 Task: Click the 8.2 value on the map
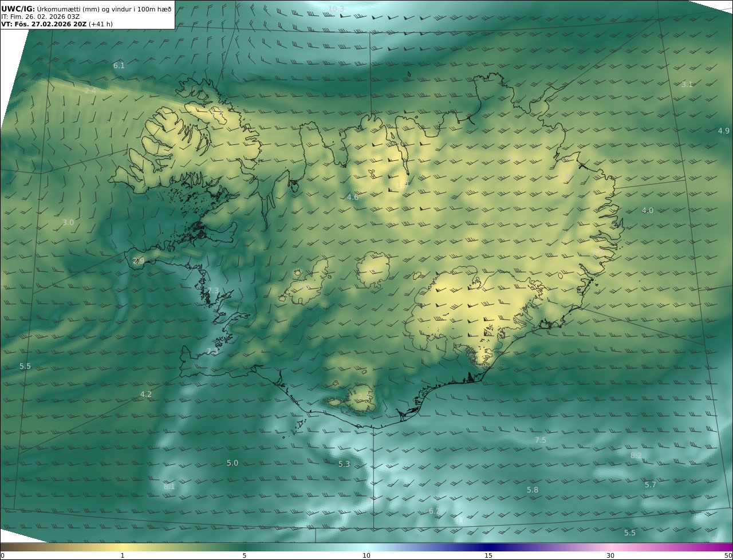point(636,455)
